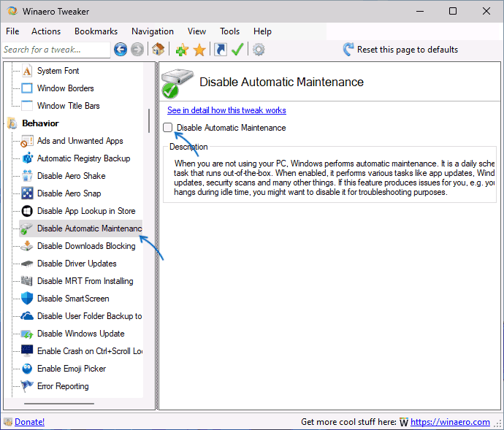Image resolution: width=504 pixels, height=430 pixels.
Task: Click the Ads and Unwanted Apps icon
Action: tap(27, 141)
